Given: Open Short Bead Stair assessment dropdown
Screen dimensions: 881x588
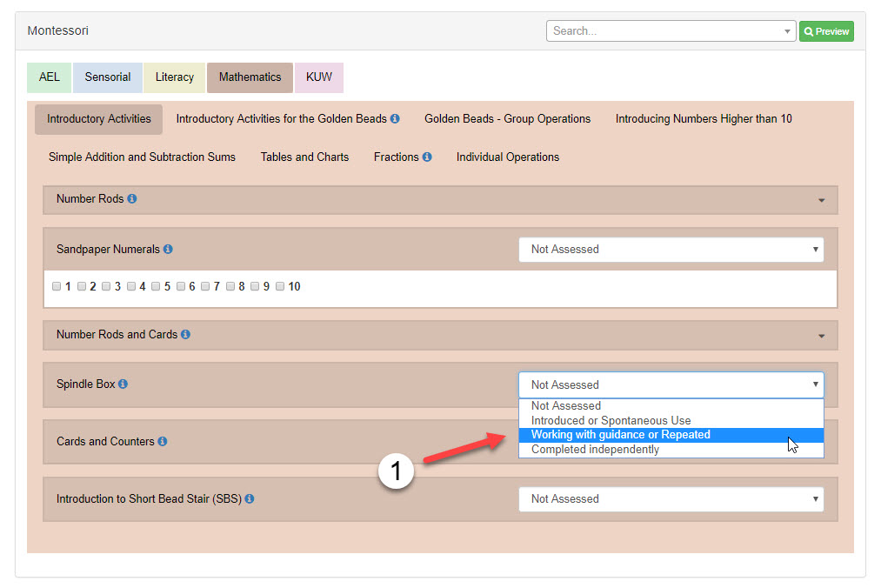Looking at the screenshot, I should point(671,499).
